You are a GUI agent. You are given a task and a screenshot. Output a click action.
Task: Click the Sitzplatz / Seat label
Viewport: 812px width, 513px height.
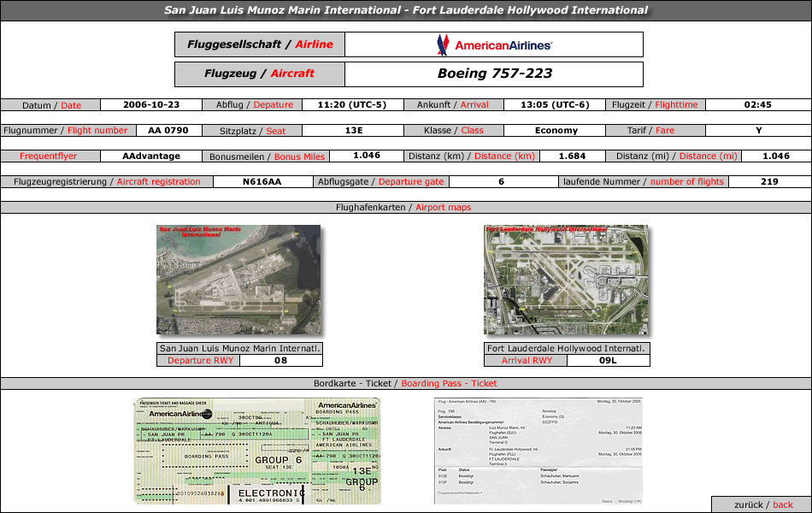tap(252, 131)
